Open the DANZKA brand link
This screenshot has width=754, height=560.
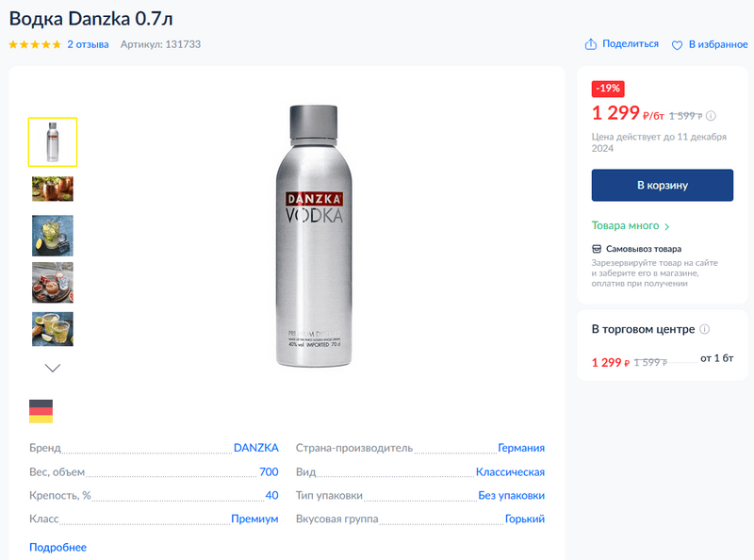[255, 448]
